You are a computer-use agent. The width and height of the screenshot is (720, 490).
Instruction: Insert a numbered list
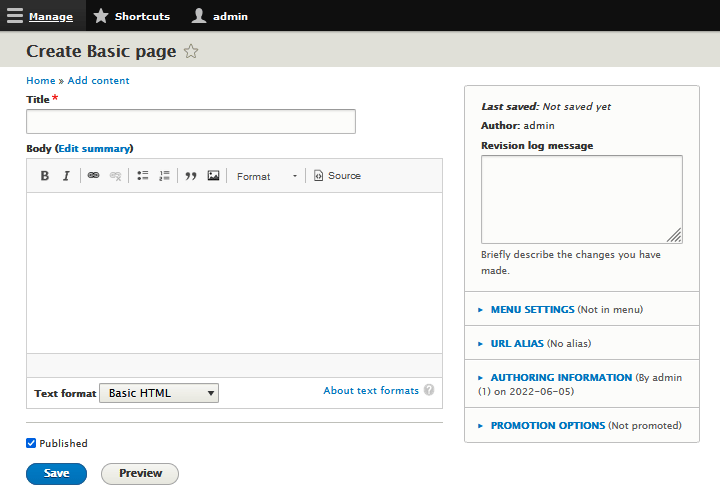[x=164, y=176]
